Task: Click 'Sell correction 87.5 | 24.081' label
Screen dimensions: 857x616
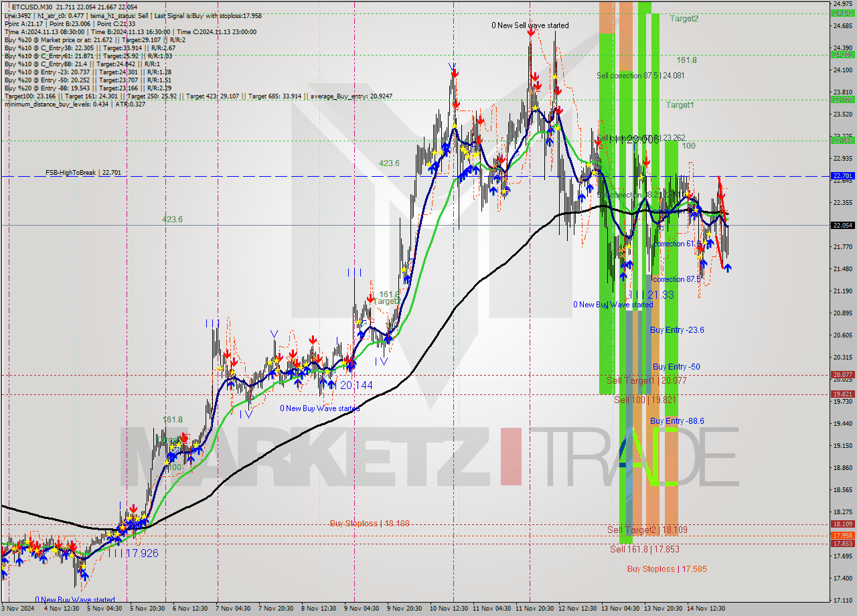Action: coord(640,76)
